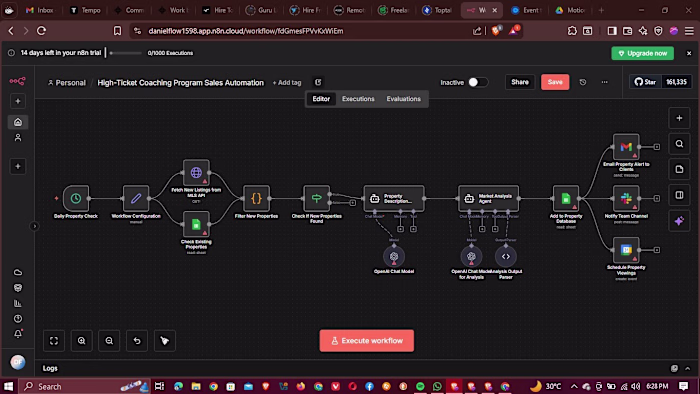Expand the collapsed left sidebar arrow
The width and height of the screenshot is (700, 394).
34,226
